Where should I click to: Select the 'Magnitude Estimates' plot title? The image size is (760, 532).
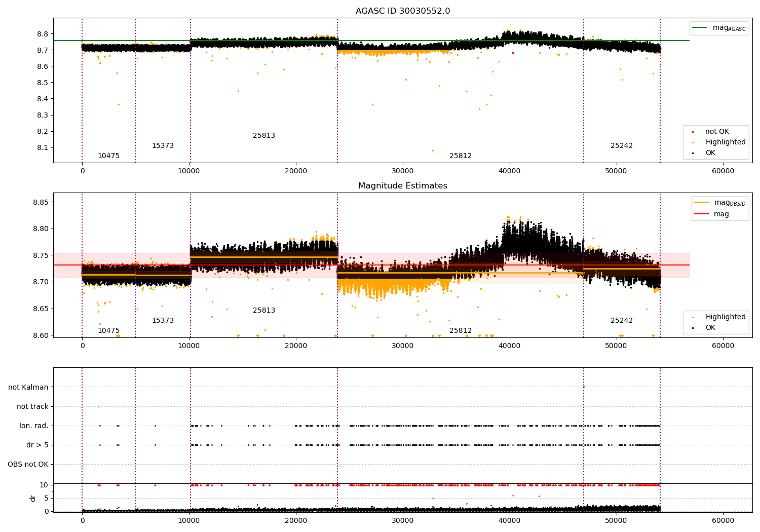[x=403, y=185]
